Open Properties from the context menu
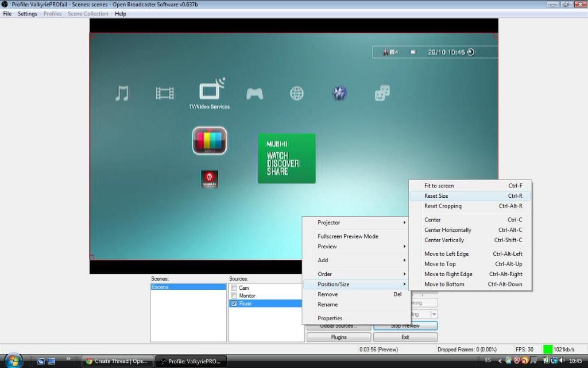Screen dimensions: 588x368 tap(356, 319)
